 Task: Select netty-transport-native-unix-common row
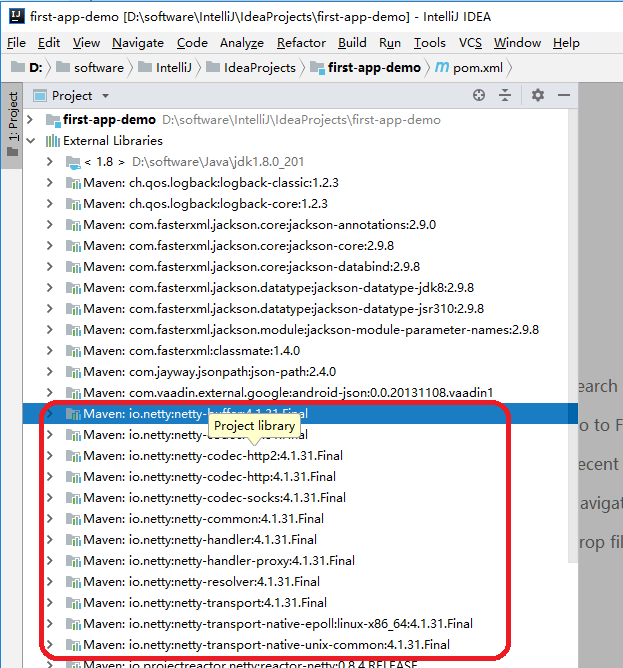[x=300, y=645]
